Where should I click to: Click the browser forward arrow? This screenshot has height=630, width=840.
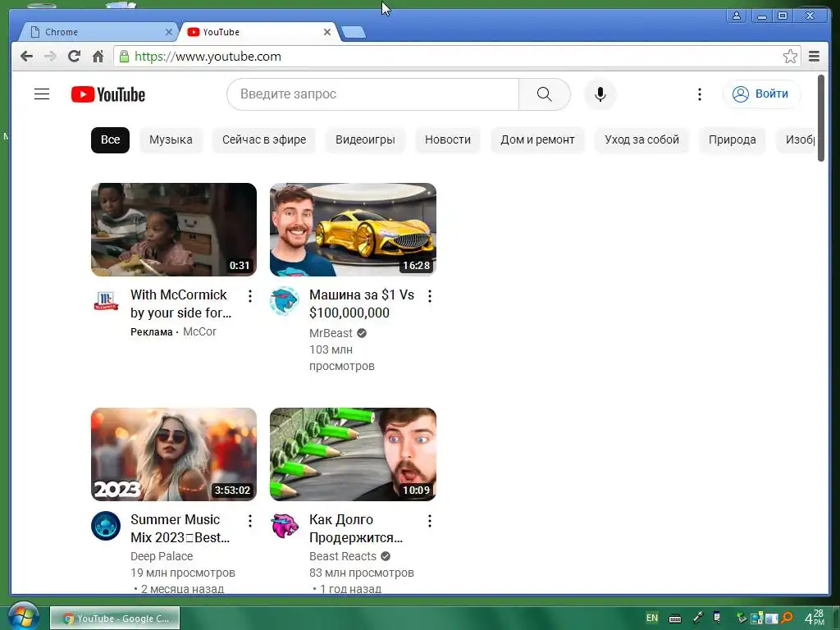click(x=50, y=57)
